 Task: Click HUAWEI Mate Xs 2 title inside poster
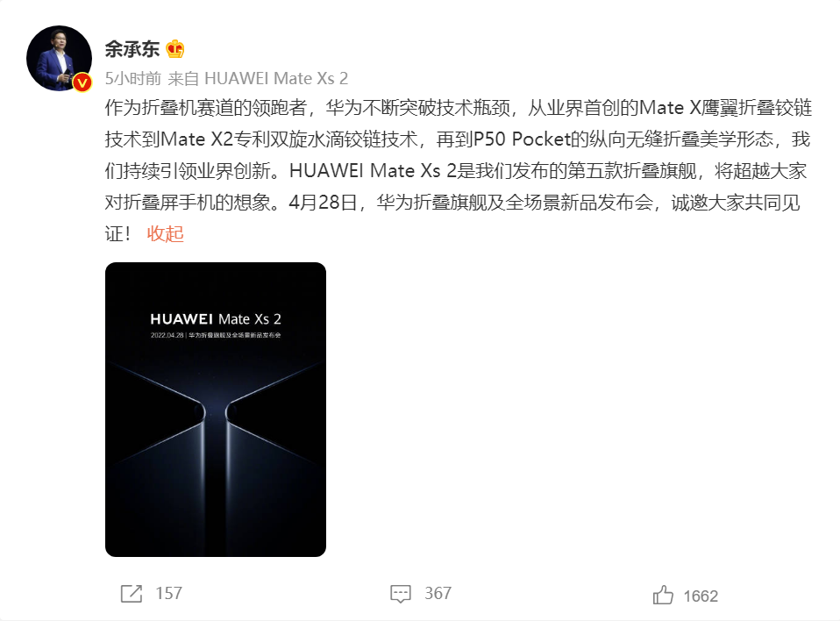point(216,319)
